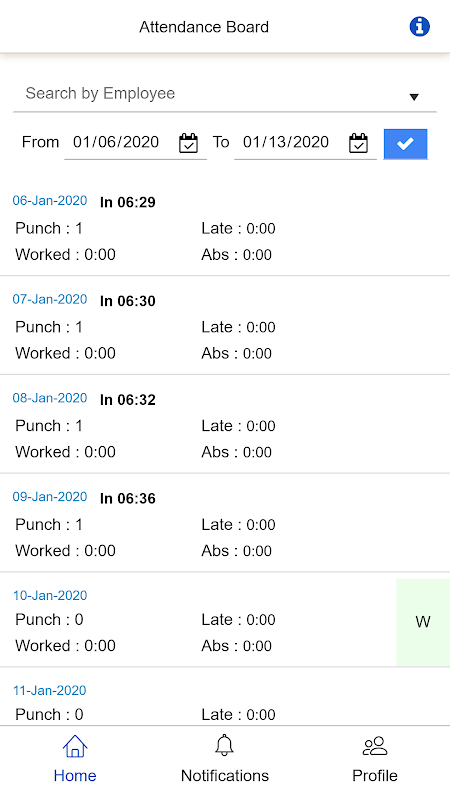Apply date range with blue checkmark button
The width and height of the screenshot is (450, 800).
(x=405, y=144)
